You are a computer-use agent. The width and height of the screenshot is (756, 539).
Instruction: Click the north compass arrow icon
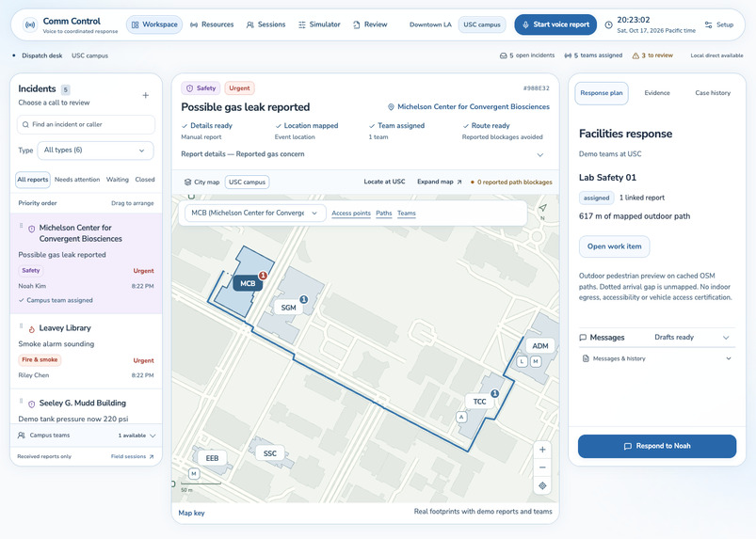tap(543, 208)
